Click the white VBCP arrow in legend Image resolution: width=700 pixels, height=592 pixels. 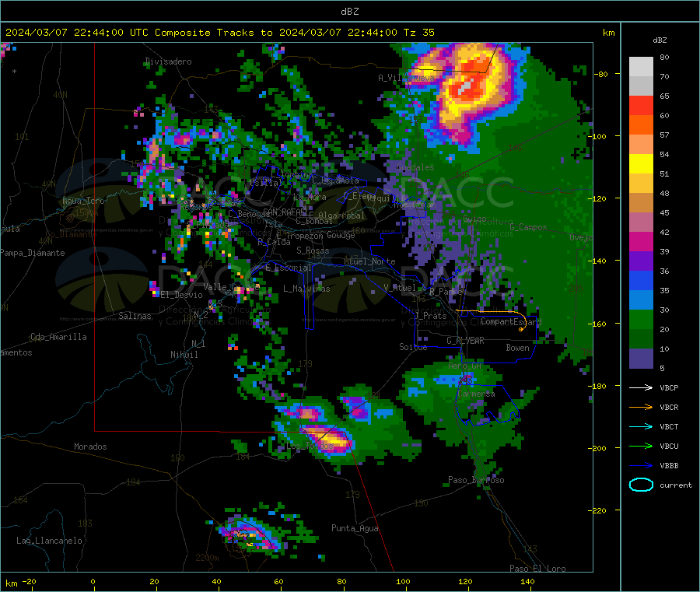tap(641, 387)
